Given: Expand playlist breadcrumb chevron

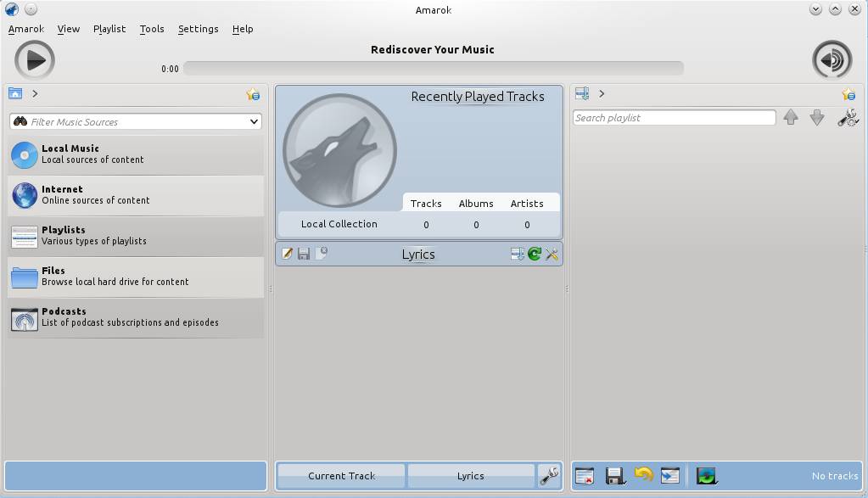Looking at the screenshot, I should pos(602,94).
